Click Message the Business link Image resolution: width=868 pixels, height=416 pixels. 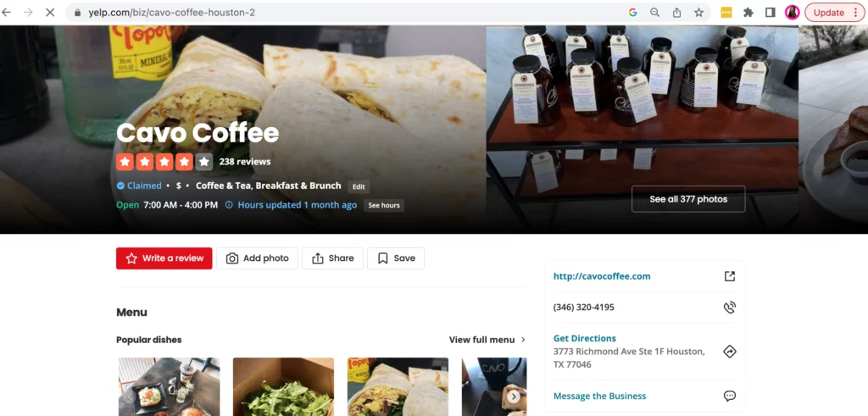pyautogui.click(x=599, y=396)
